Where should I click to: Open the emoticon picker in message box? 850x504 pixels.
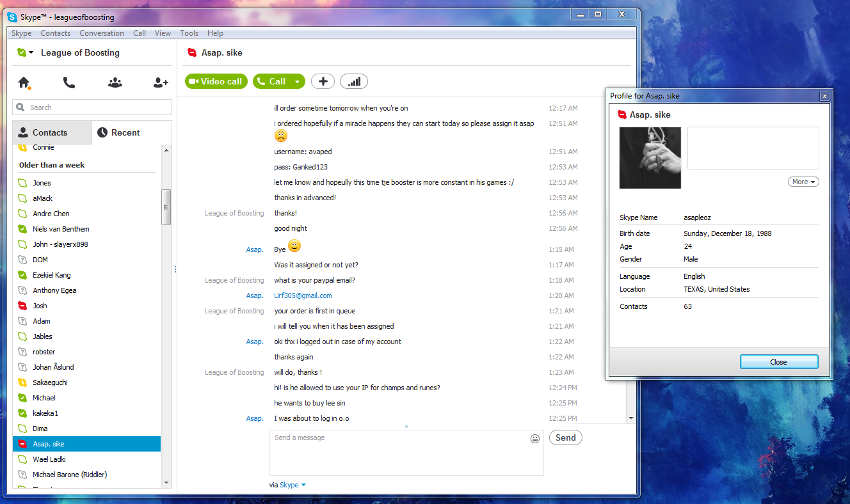535,439
